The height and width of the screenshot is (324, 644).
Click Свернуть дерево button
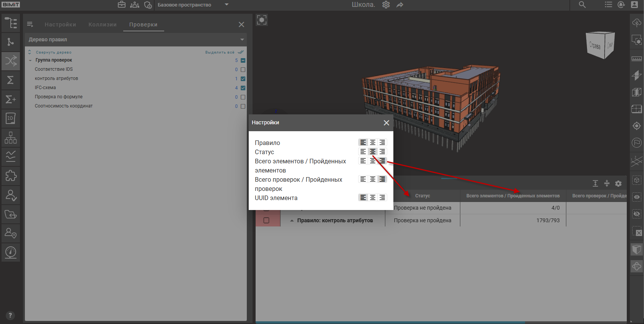(53, 52)
